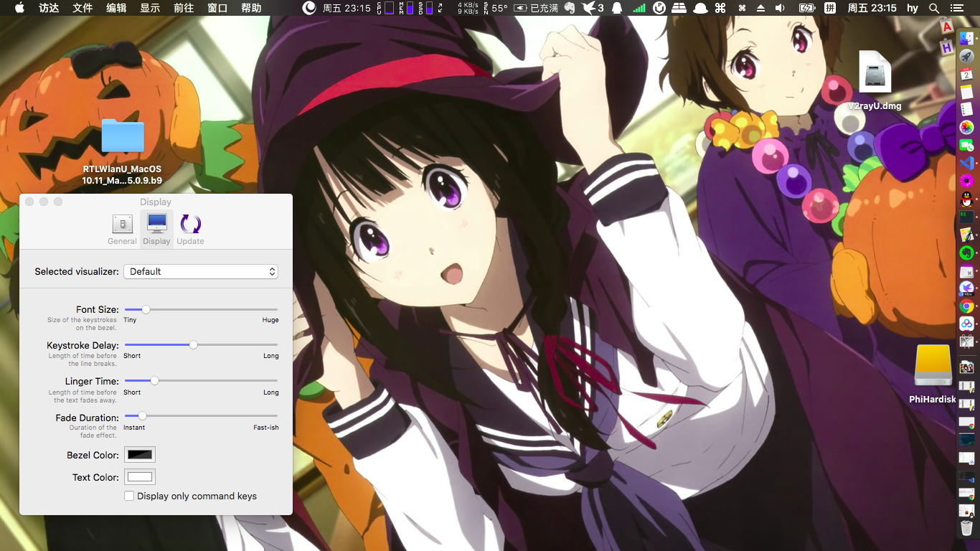Open the 前往 menu
This screenshot has width=980, height=551.
tap(184, 8)
